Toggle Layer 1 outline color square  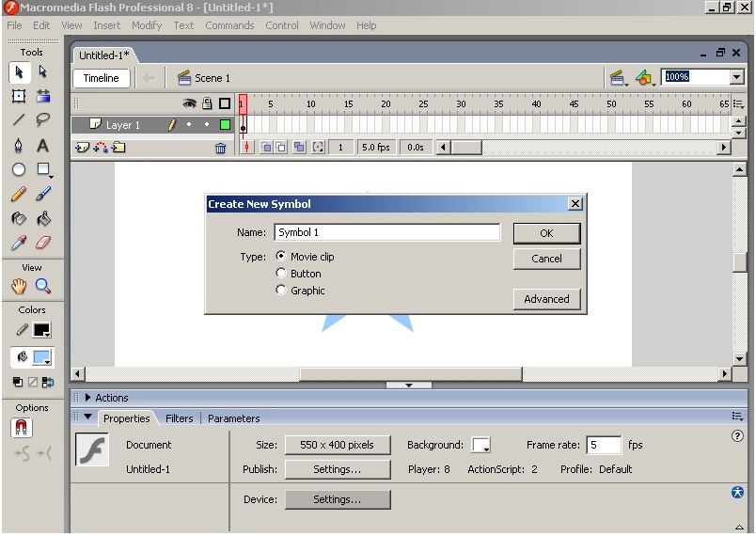tap(225, 125)
